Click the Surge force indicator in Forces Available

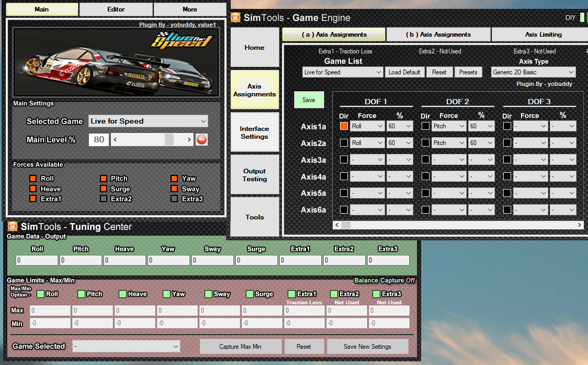coord(104,189)
